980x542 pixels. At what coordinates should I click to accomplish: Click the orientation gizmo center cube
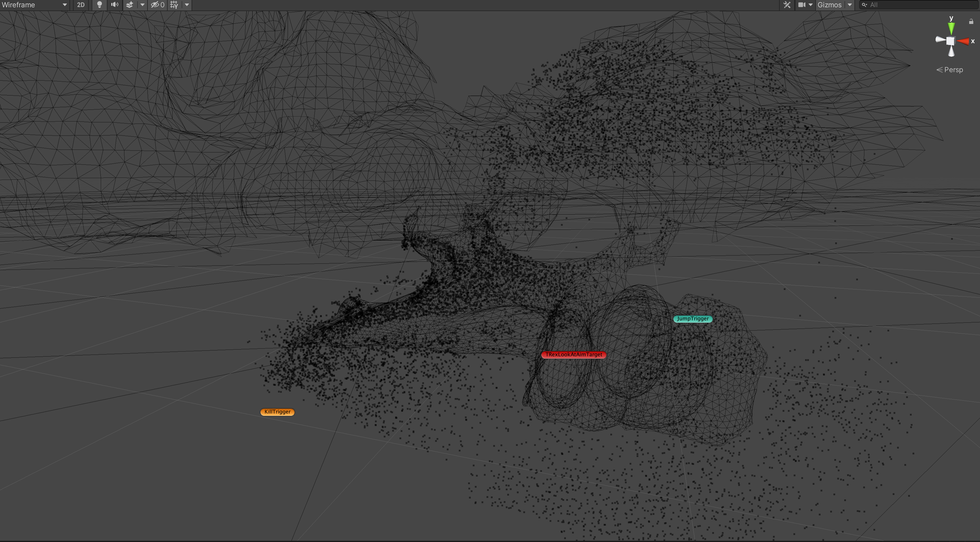tap(950, 41)
